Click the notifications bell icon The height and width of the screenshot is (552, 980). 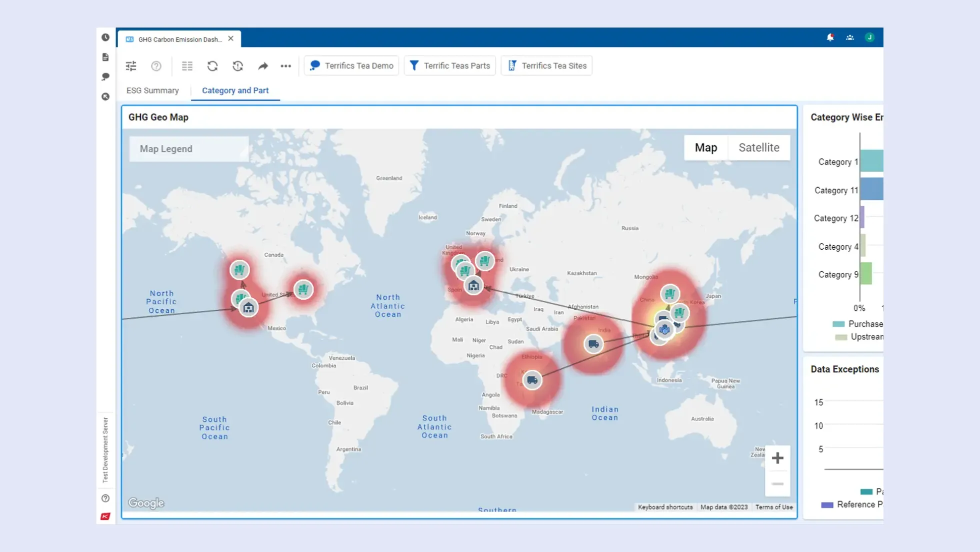pyautogui.click(x=830, y=38)
